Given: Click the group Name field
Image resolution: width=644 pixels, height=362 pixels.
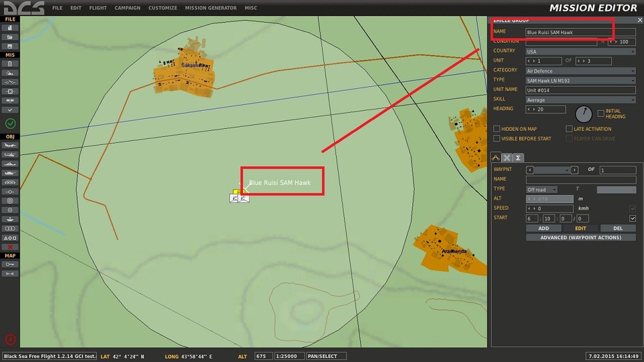Looking at the screenshot, I should 581,32.
